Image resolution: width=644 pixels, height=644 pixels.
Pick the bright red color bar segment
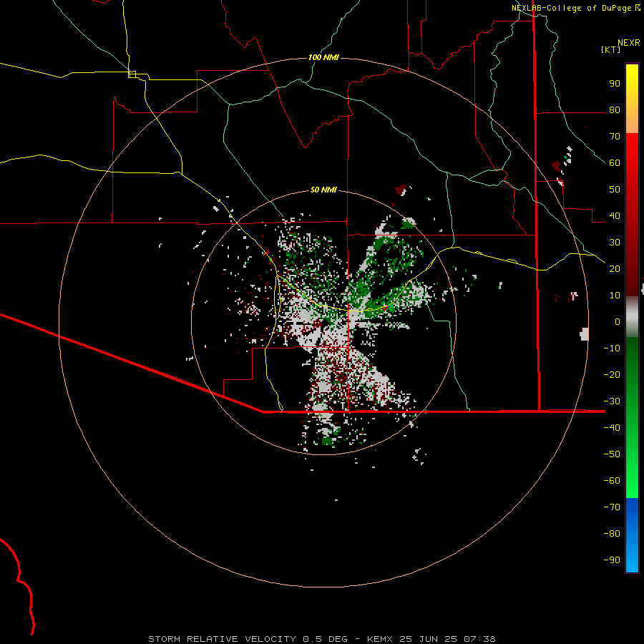pyautogui.click(x=632, y=148)
